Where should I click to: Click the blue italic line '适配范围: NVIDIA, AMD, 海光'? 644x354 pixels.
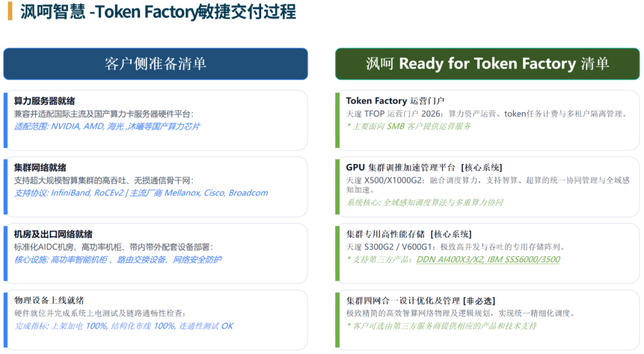coord(69,126)
